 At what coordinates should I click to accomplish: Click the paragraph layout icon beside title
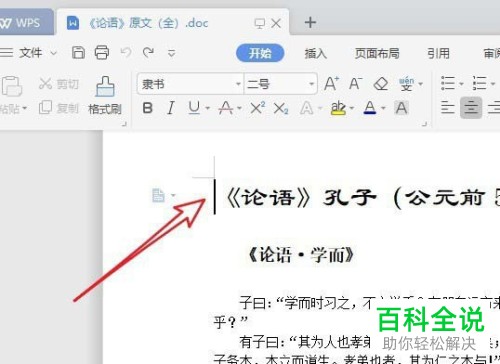click(x=159, y=195)
